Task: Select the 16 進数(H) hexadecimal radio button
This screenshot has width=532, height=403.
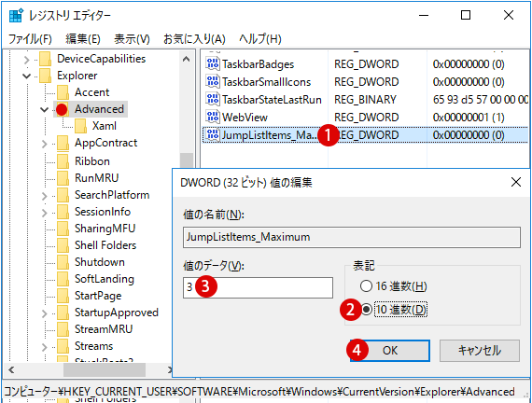Action: click(x=366, y=286)
